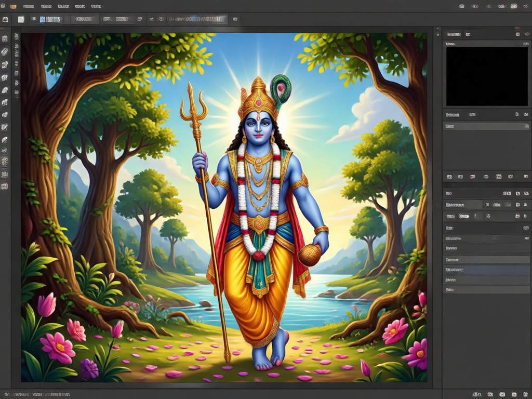532x399 pixels.
Task: Click the rightmost icon in the top-right title bar
Action: (x=527, y=6)
